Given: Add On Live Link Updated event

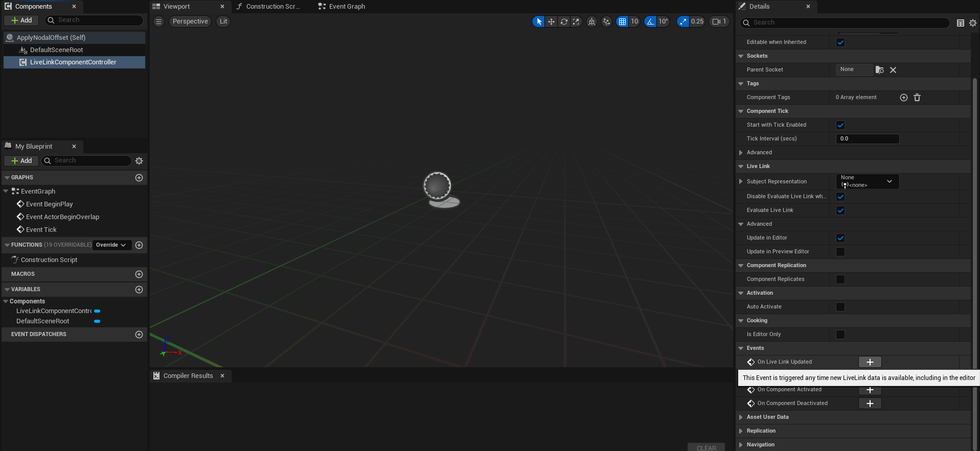Looking at the screenshot, I should (870, 362).
